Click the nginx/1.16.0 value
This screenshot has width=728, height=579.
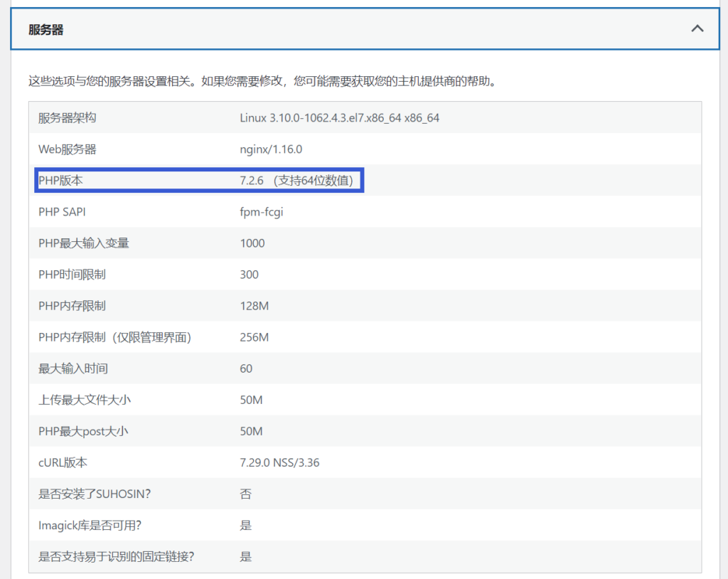[x=271, y=149]
